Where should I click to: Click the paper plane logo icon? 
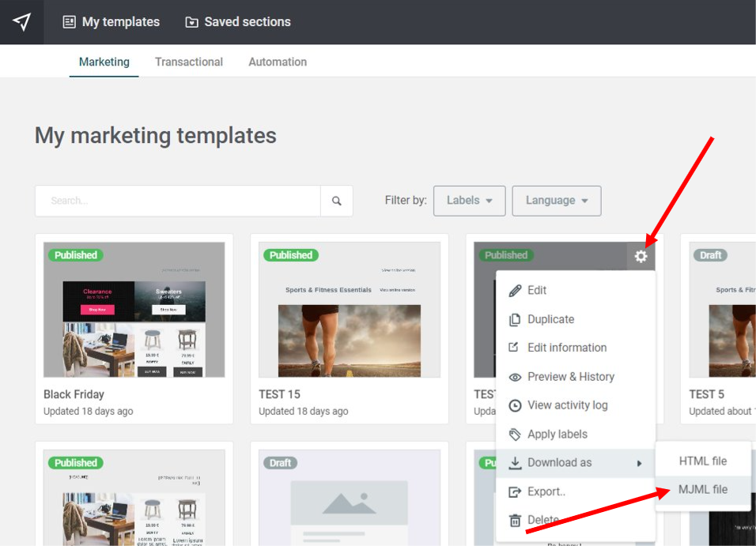(x=21, y=21)
